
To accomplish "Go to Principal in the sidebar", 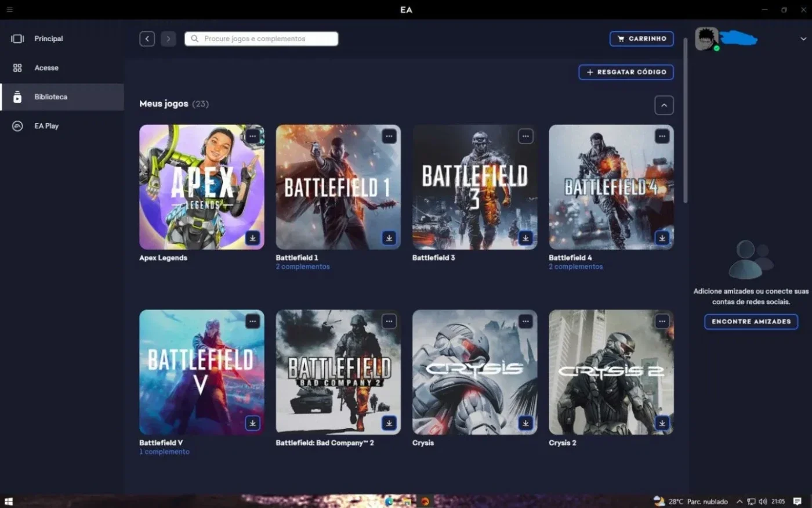I will tap(62, 38).
